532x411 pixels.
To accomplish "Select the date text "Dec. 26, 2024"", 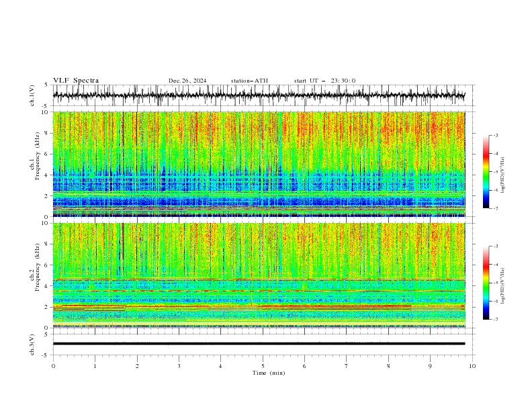I will pyautogui.click(x=187, y=81).
